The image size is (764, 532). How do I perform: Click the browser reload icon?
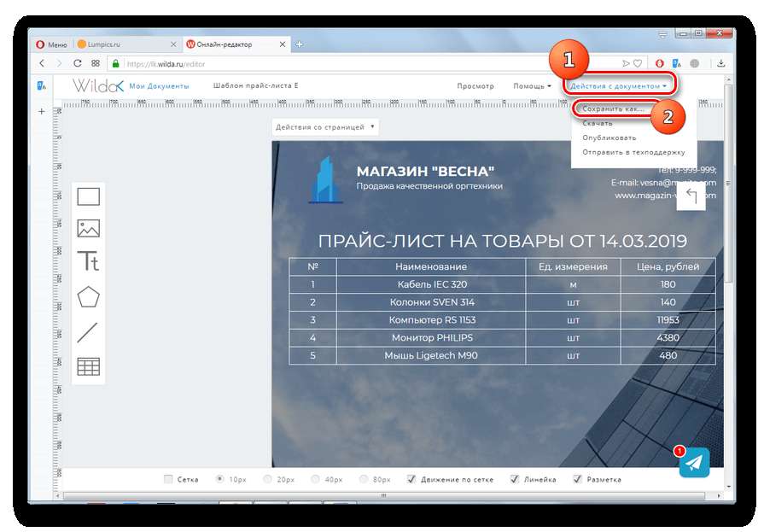78,63
